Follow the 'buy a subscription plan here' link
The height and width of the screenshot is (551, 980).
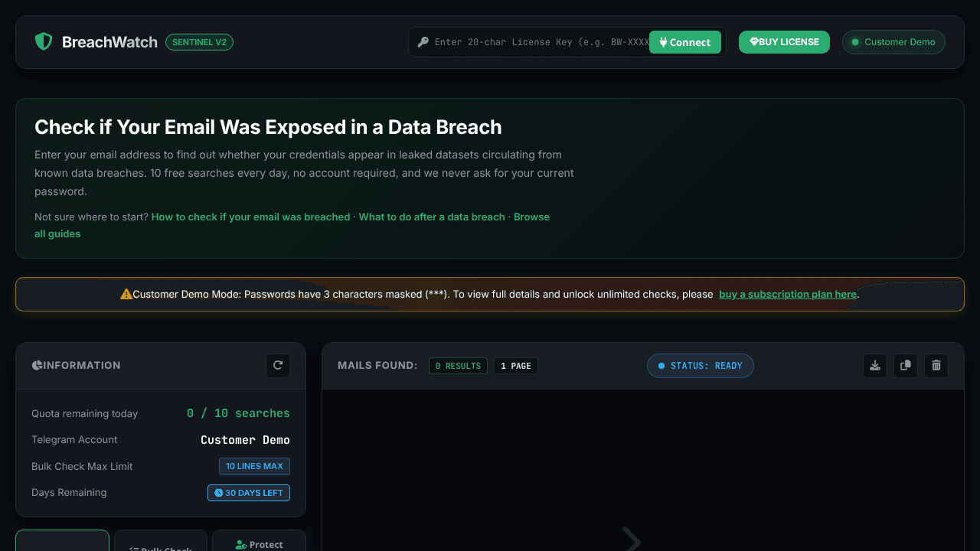tap(787, 294)
